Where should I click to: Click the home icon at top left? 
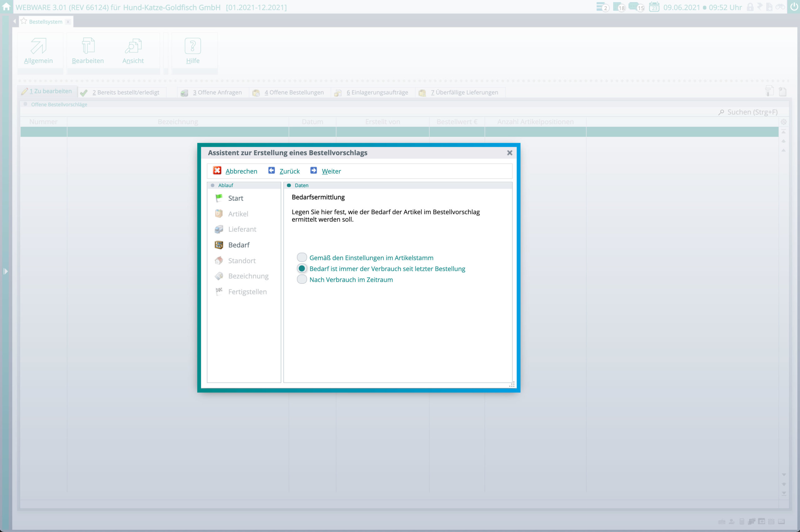[6, 7]
